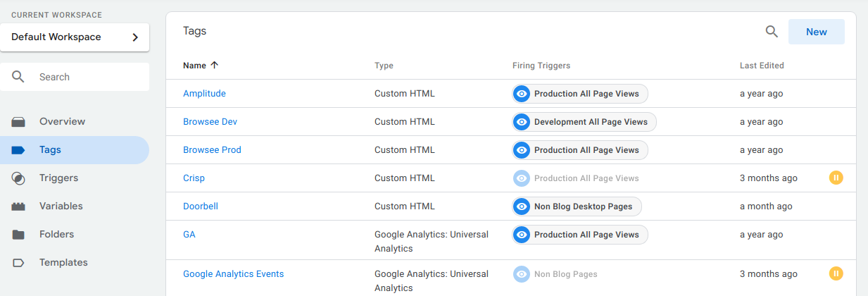Click the search magnifier icon in Tags header
Screen dimensions: 868x296
point(772,32)
